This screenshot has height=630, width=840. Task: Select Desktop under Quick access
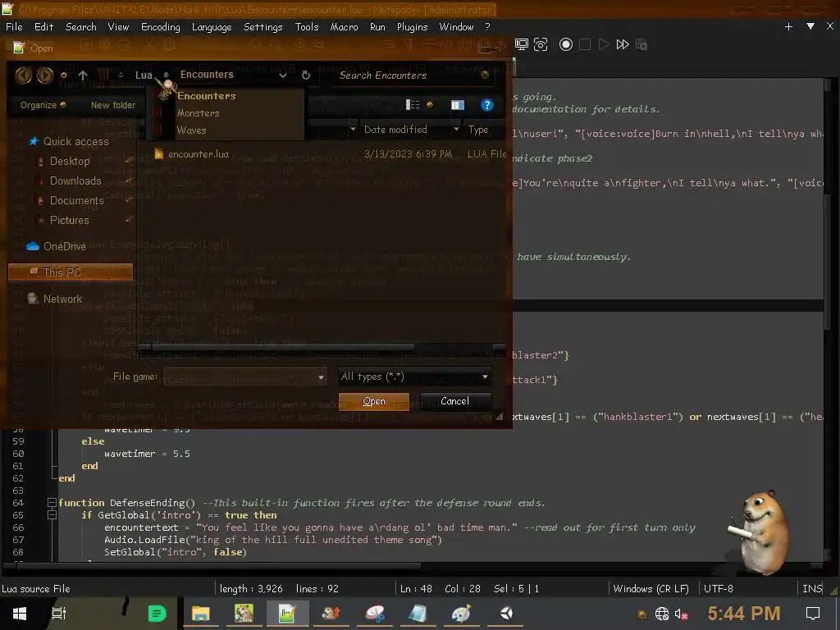click(70, 162)
